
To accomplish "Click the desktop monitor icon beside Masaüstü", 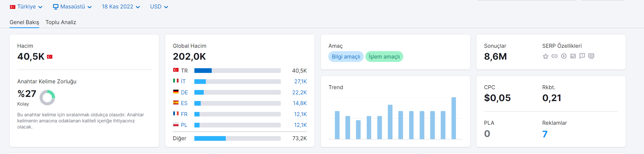I will [56, 7].
